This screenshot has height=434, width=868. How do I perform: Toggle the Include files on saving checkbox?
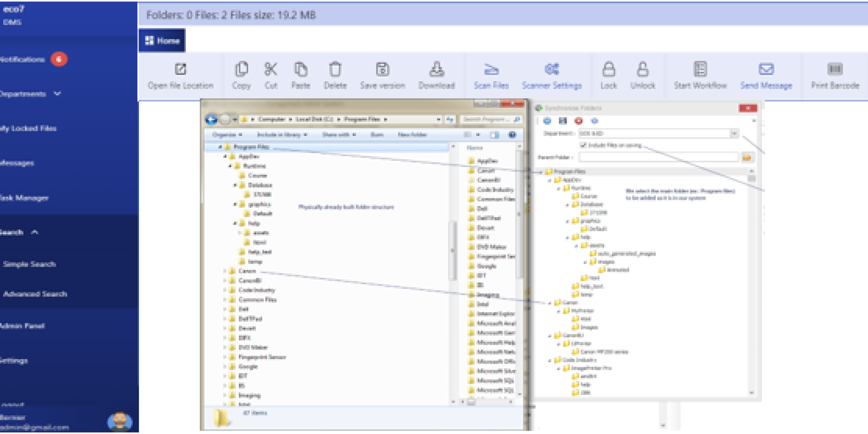[583, 145]
